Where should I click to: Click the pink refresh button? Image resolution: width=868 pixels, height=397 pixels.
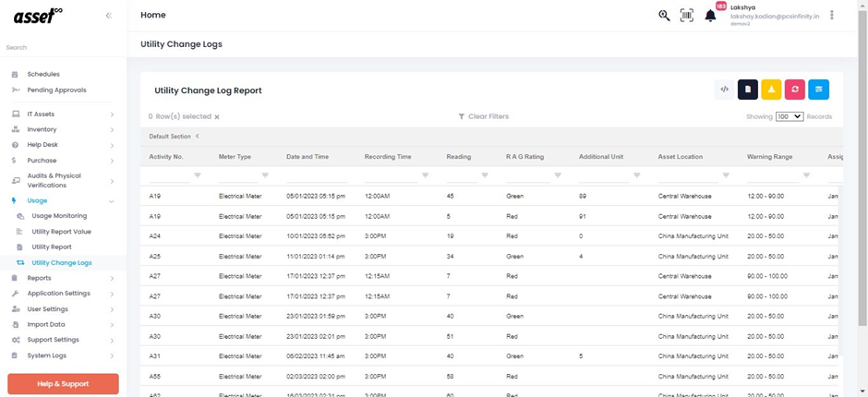tap(795, 90)
